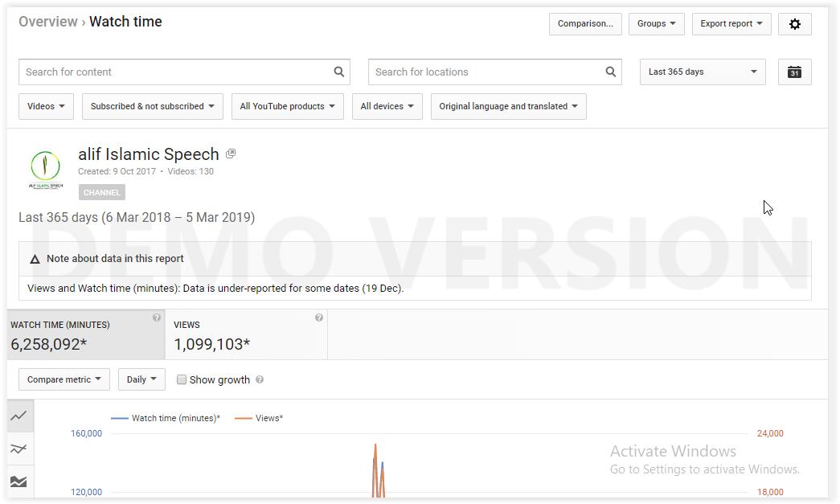
Task: Select the multi-line chart view icon
Action: [x=18, y=449]
